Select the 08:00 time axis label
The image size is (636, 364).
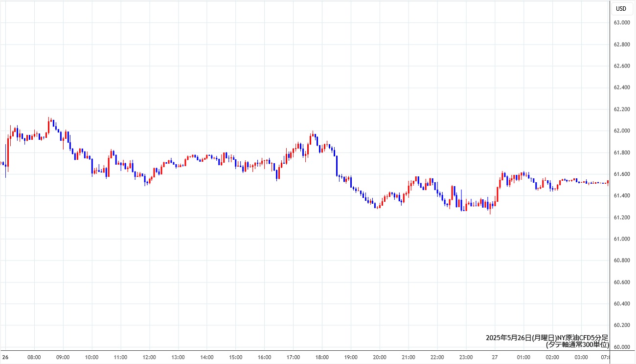point(34,357)
